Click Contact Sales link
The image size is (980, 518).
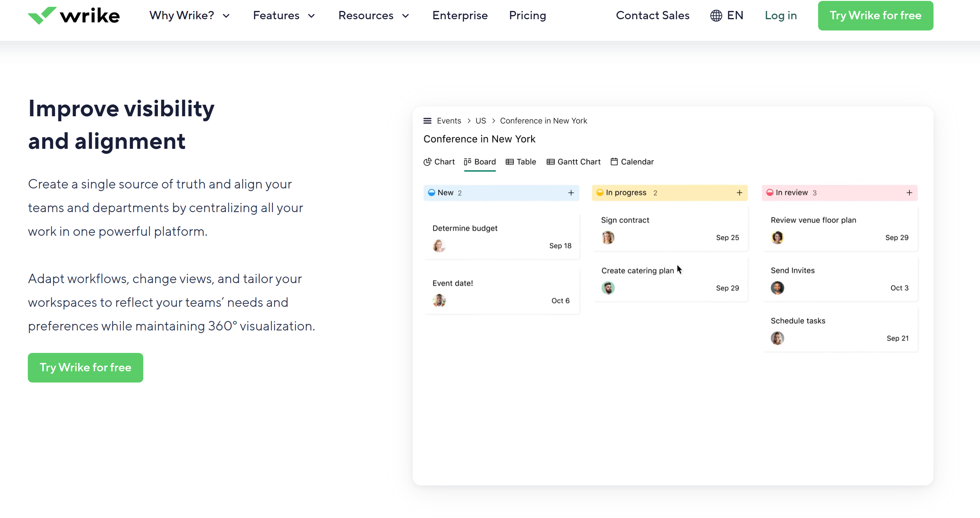652,16
